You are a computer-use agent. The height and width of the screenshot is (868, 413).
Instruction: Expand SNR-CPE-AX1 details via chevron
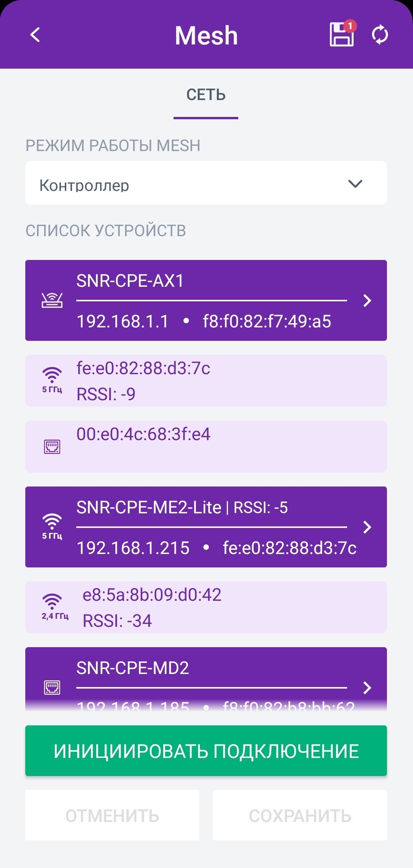[x=367, y=301]
